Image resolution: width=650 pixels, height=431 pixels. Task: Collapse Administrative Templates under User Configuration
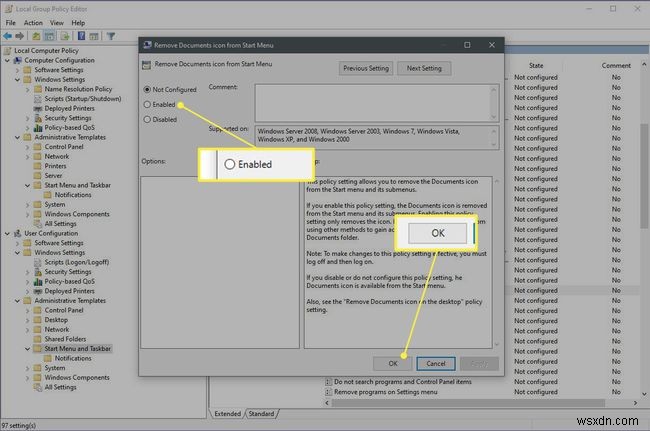click(18, 301)
